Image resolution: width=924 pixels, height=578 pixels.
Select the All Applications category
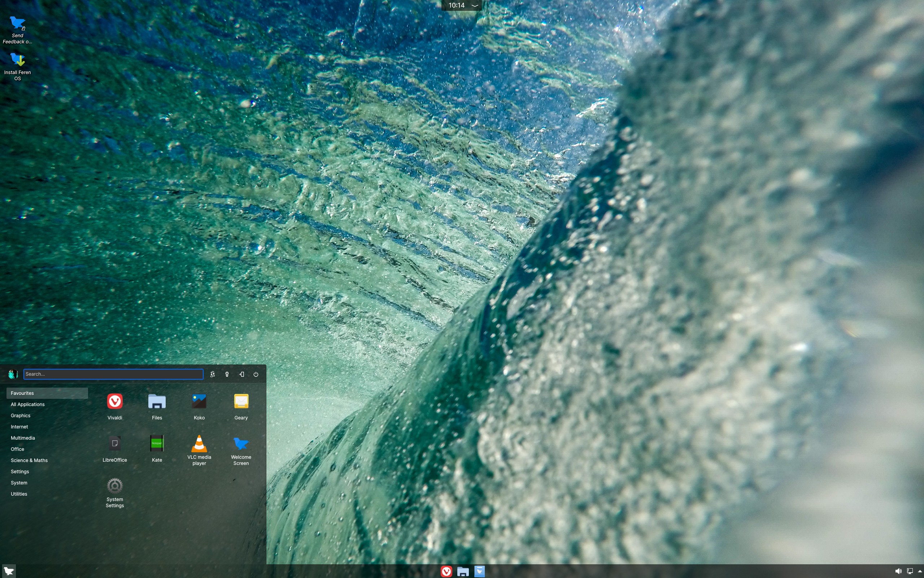47,404
